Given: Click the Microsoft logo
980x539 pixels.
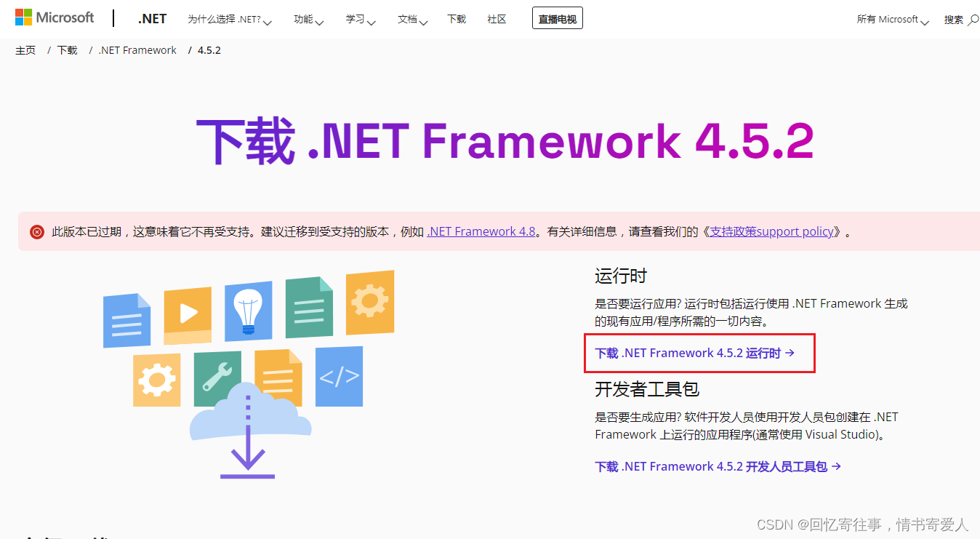Looking at the screenshot, I should click(x=55, y=17).
